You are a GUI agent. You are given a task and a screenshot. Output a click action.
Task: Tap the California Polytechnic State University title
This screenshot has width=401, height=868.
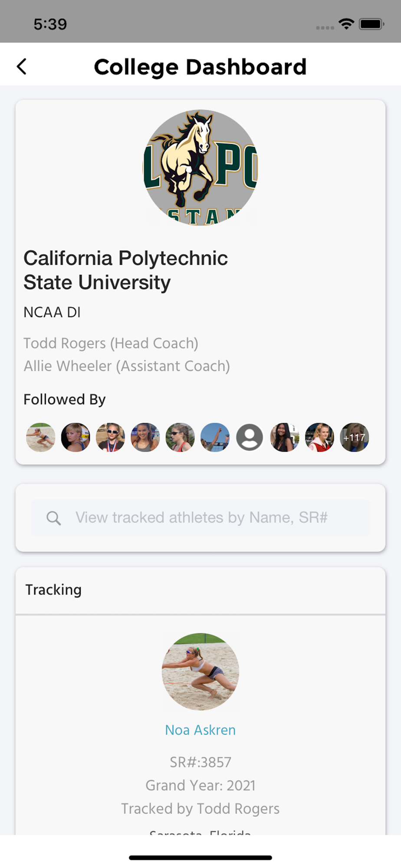click(125, 270)
